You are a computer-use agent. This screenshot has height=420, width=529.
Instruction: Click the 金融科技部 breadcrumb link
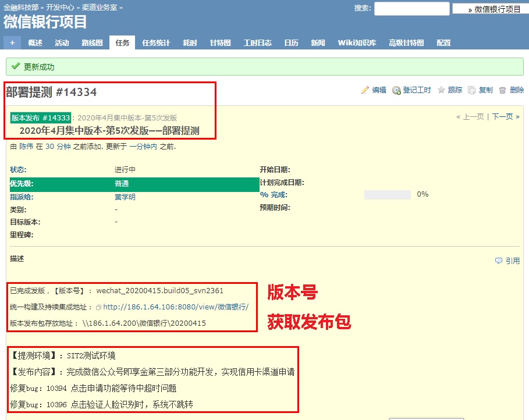coord(21,8)
